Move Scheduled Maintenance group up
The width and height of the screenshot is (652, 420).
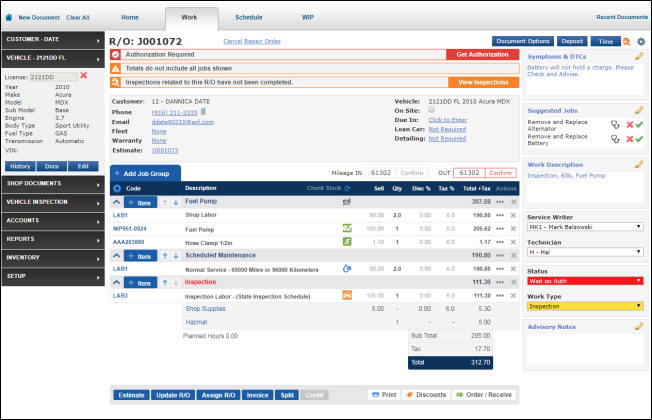(x=165, y=256)
